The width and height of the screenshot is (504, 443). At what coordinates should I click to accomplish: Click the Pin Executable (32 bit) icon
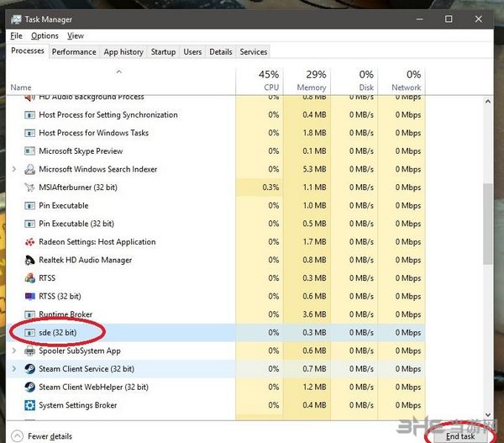click(30, 224)
